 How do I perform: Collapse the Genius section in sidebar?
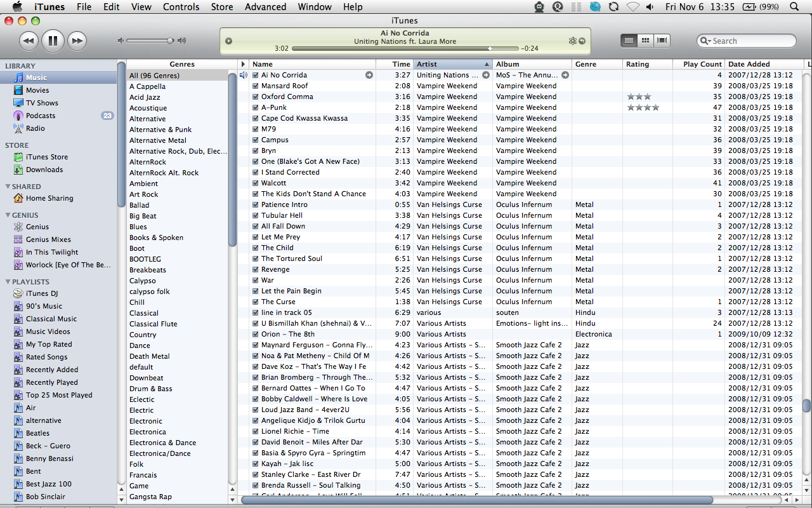coord(8,215)
